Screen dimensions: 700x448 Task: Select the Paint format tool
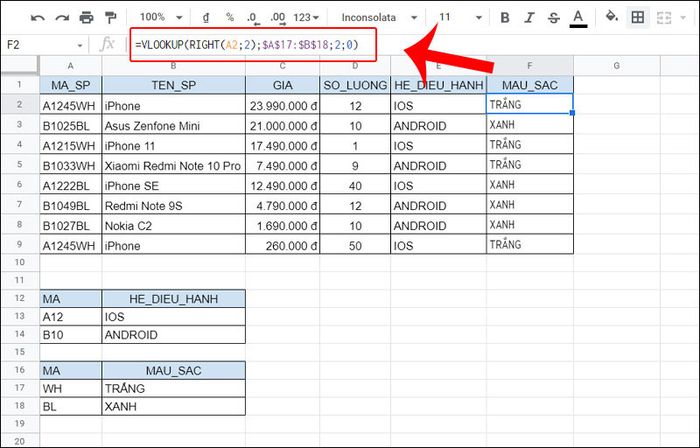110,18
